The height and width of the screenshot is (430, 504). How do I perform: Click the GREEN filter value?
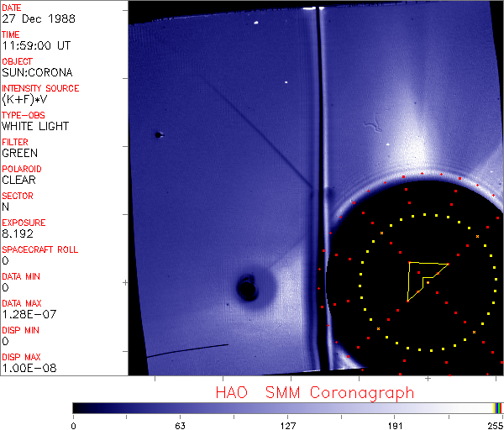(x=20, y=154)
